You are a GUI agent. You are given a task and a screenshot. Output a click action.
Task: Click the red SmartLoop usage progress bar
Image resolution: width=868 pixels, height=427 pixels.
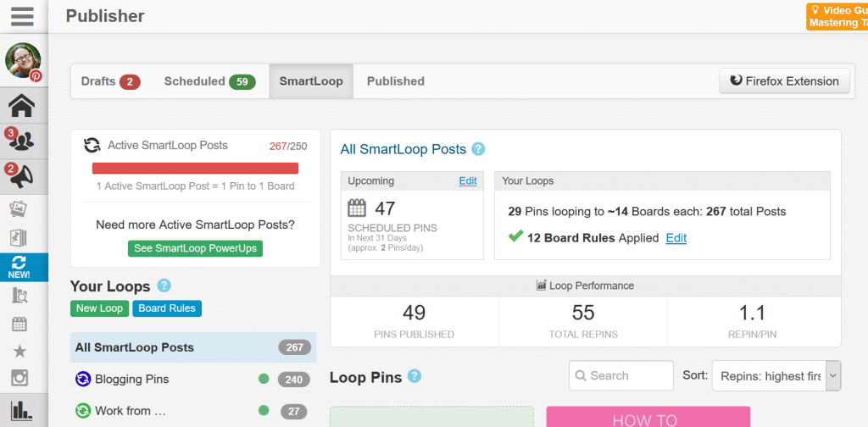[196, 168]
